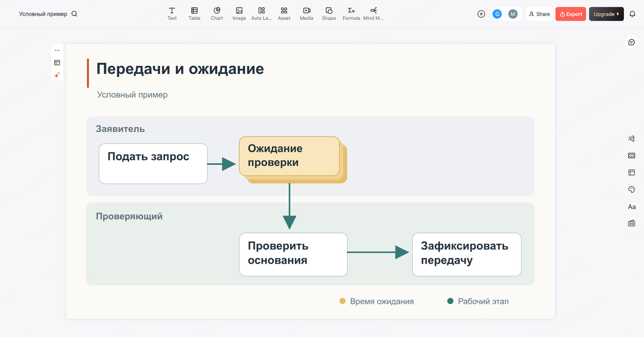Select the subtitle 'Условный пример' on slide
Image resolution: width=644 pixels, height=337 pixels.
click(x=132, y=95)
